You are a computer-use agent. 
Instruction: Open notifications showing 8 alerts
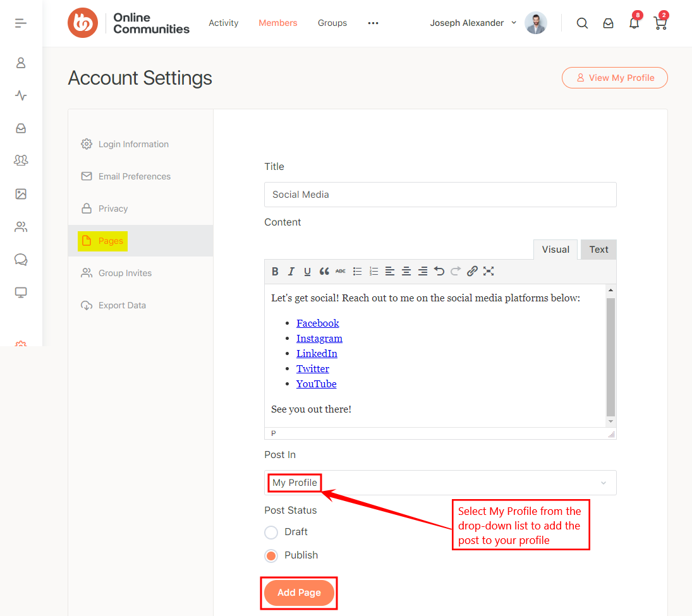coord(634,23)
